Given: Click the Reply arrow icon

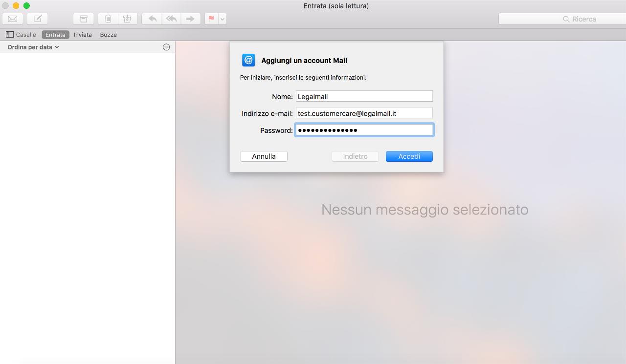Looking at the screenshot, I should click(152, 19).
